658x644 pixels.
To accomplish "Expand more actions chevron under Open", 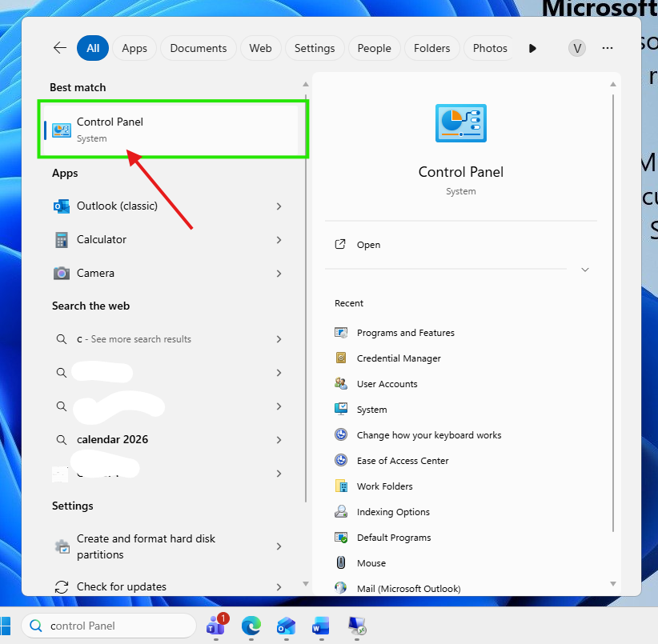I will pos(585,270).
